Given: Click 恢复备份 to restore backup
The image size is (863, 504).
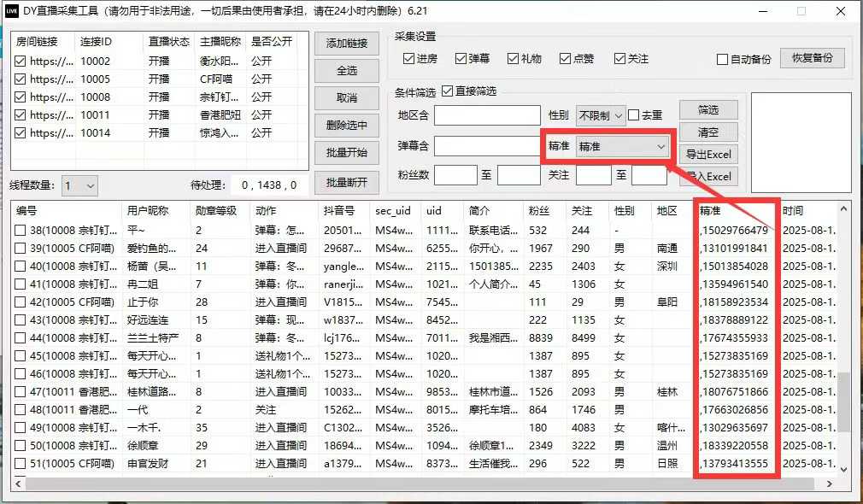Looking at the screenshot, I should [x=811, y=57].
